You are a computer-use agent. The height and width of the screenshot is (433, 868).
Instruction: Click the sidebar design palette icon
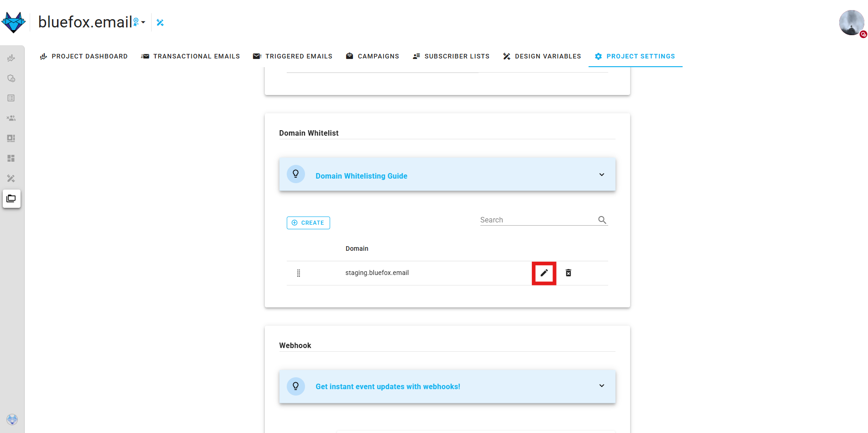(x=11, y=138)
